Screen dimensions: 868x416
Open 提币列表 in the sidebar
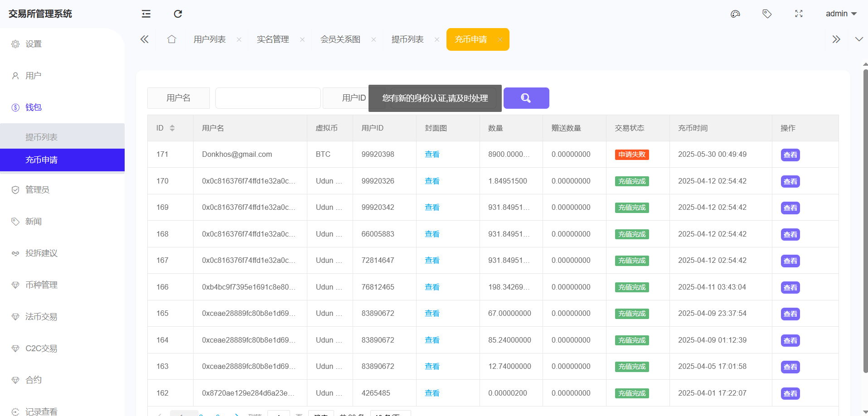click(x=41, y=137)
